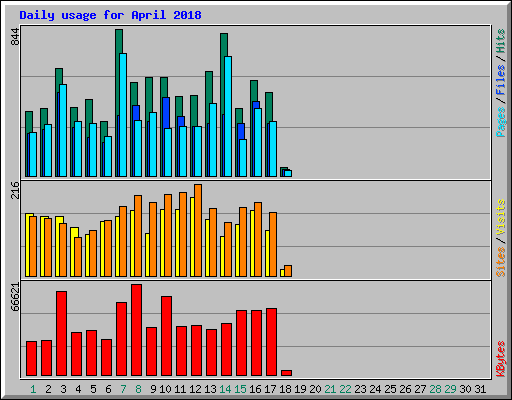Click the 216 axis label
512x400 pixels.
(x=15, y=190)
